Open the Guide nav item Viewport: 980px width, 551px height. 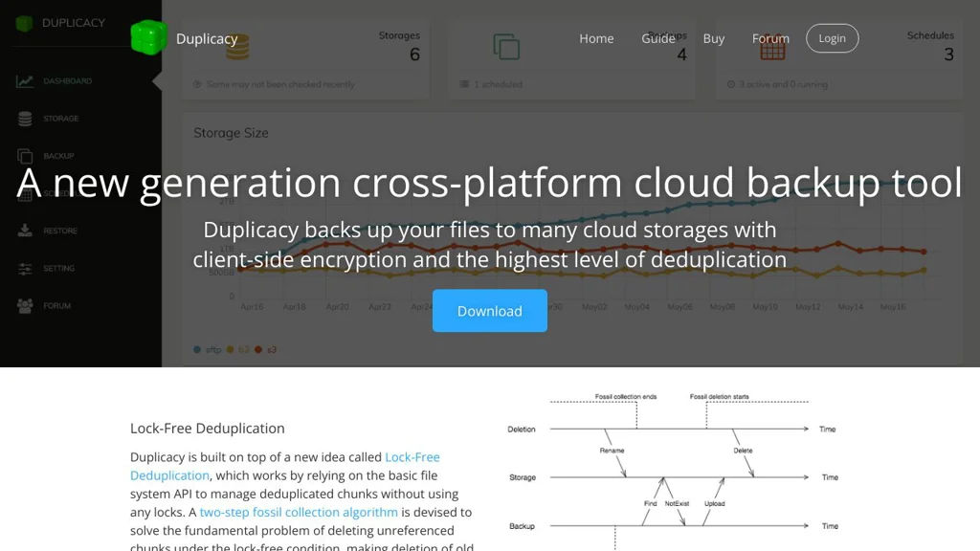click(x=658, y=38)
